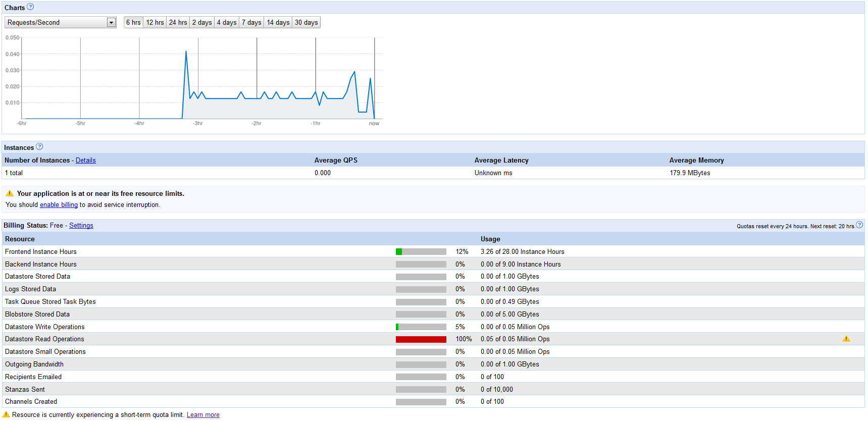Image resolution: width=868 pixels, height=421 pixels.
Task: Select the Datastore Stored Data label
Action: (37, 277)
